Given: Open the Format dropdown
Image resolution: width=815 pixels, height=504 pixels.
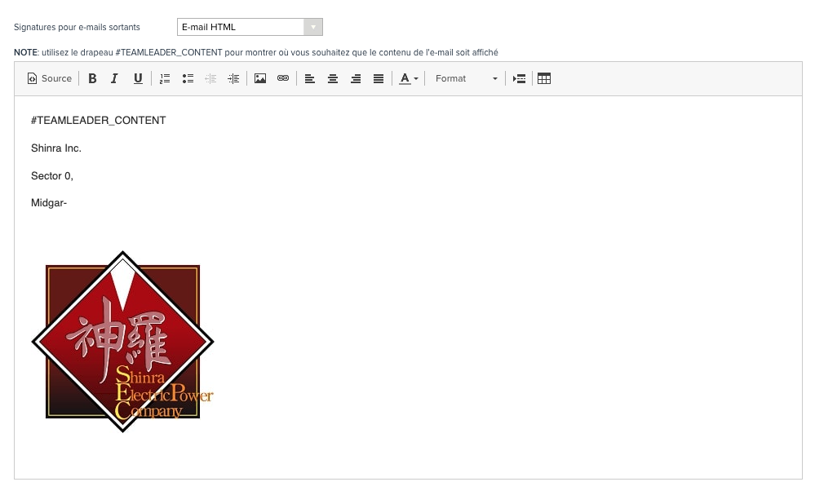Looking at the screenshot, I should pos(466,78).
